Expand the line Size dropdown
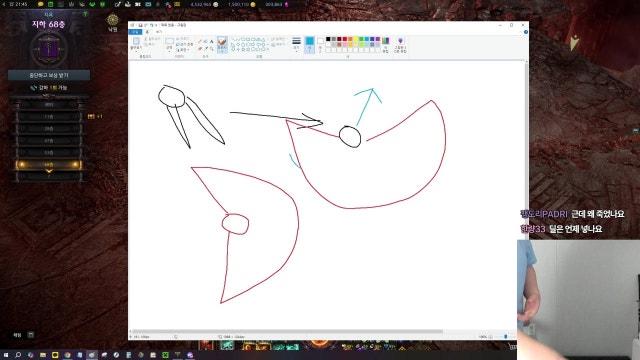The image size is (640, 360). click(296, 44)
